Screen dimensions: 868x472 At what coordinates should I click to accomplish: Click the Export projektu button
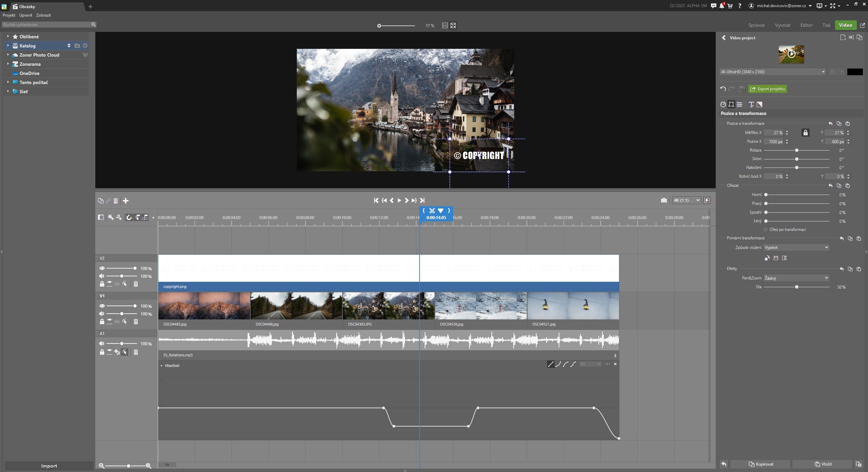(x=768, y=89)
